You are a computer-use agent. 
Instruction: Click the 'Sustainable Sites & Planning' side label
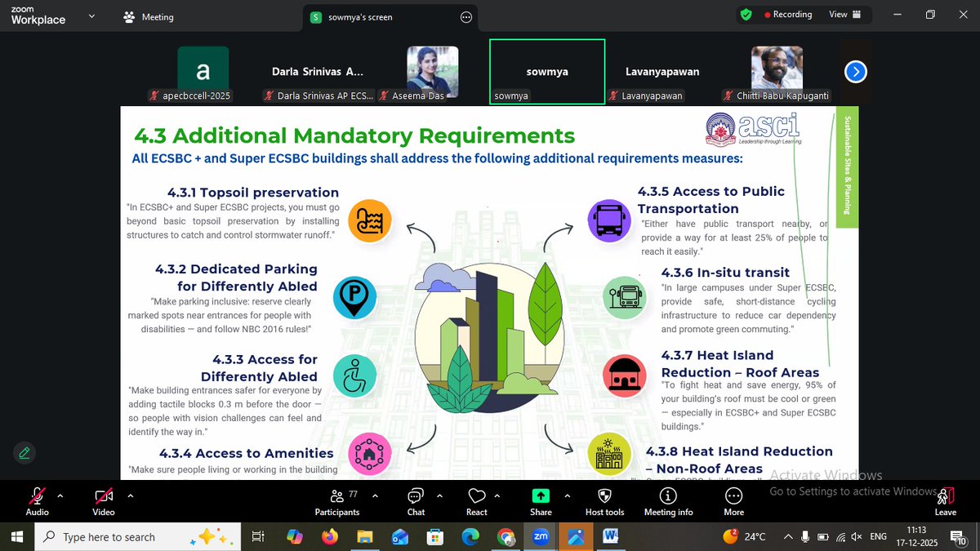coord(847,164)
